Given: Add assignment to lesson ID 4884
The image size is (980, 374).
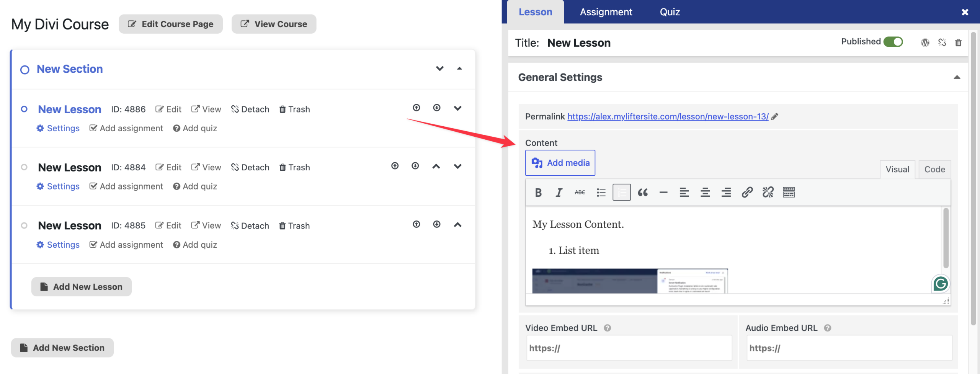Looking at the screenshot, I should [126, 186].
